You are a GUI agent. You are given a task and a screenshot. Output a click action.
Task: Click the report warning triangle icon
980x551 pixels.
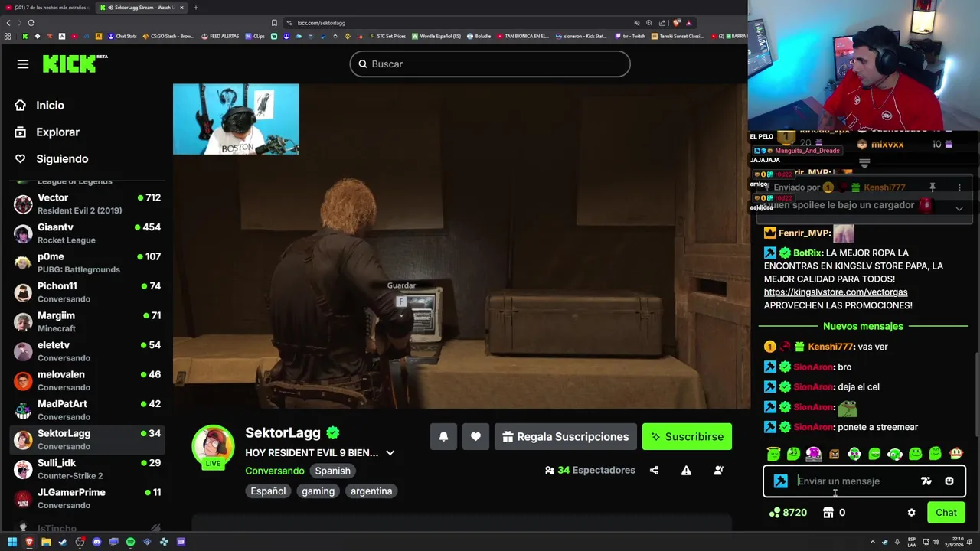click(686, 471)
